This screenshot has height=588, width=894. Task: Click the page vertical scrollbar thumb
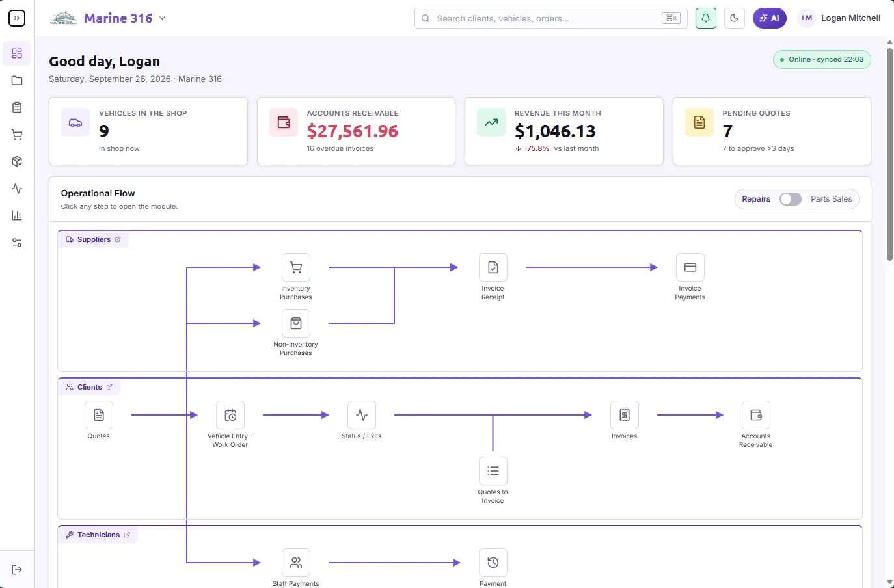(x=889, y=155)
